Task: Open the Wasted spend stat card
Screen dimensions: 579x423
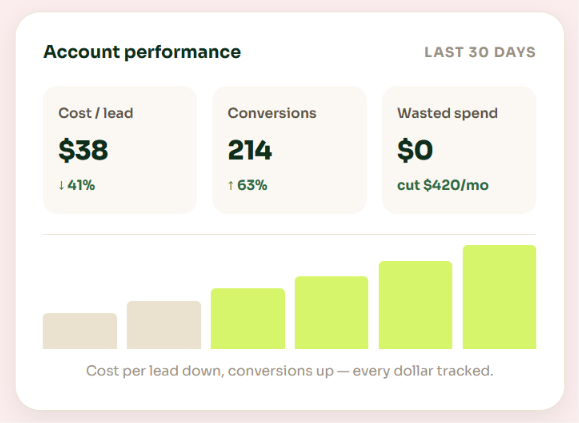Action: [x=459, y=150]
